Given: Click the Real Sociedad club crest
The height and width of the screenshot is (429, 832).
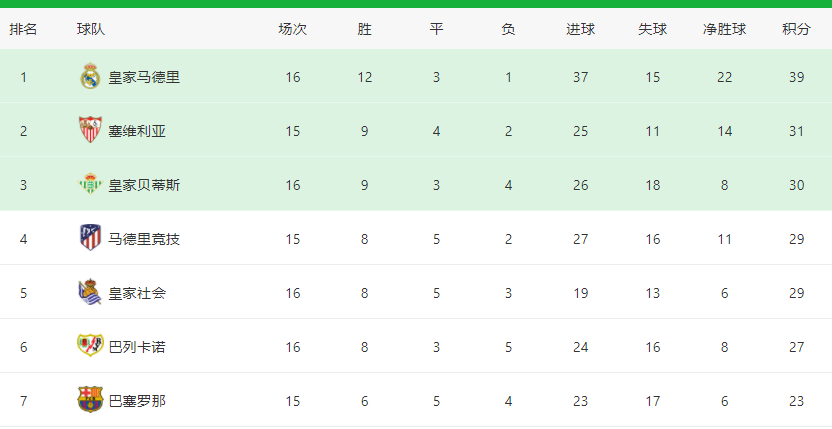Looking at the screenshot, I should click(90, 292).
